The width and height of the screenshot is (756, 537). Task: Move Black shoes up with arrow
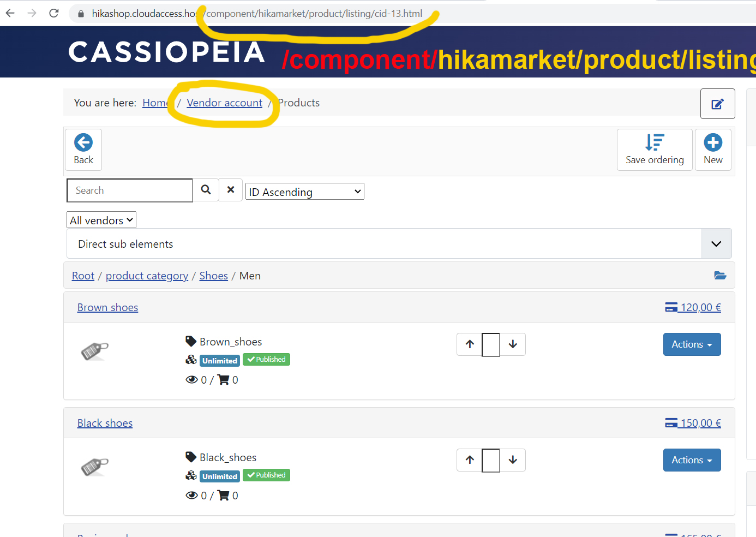tap(470, 460)
